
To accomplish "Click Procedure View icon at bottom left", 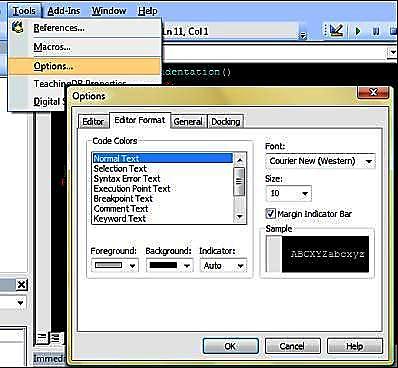I will (x=42, y=338).
